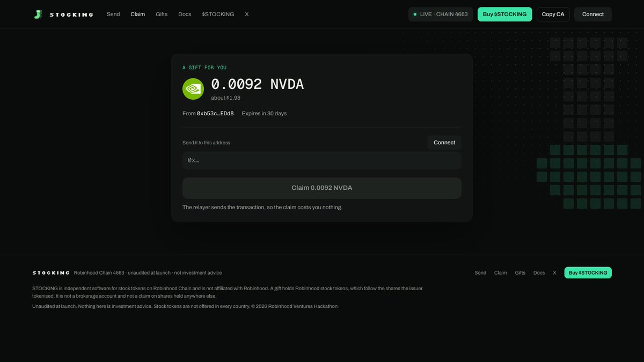The height and width of the screenshot is (362, 644).
Task: Click the relayer costs-nothing note
Action: 262,208
